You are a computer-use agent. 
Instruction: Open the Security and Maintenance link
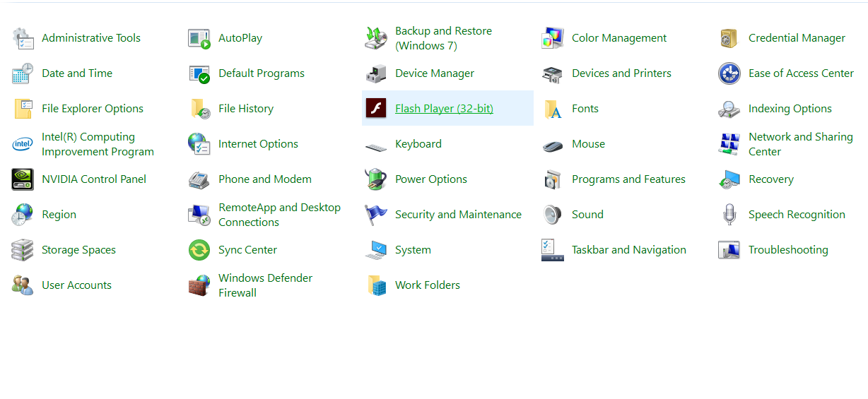coord(458,215)
